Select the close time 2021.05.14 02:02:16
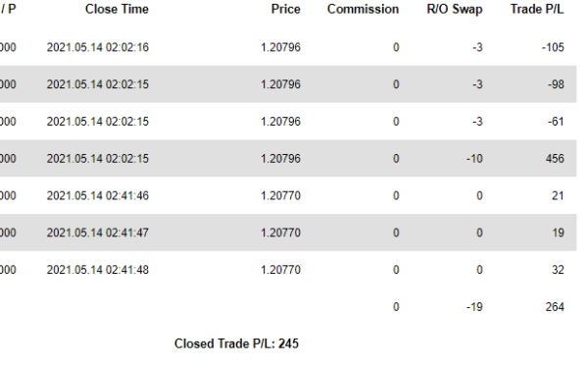This screenshot has width=588, height=367. pyautogui.click(x=97, y=47)
